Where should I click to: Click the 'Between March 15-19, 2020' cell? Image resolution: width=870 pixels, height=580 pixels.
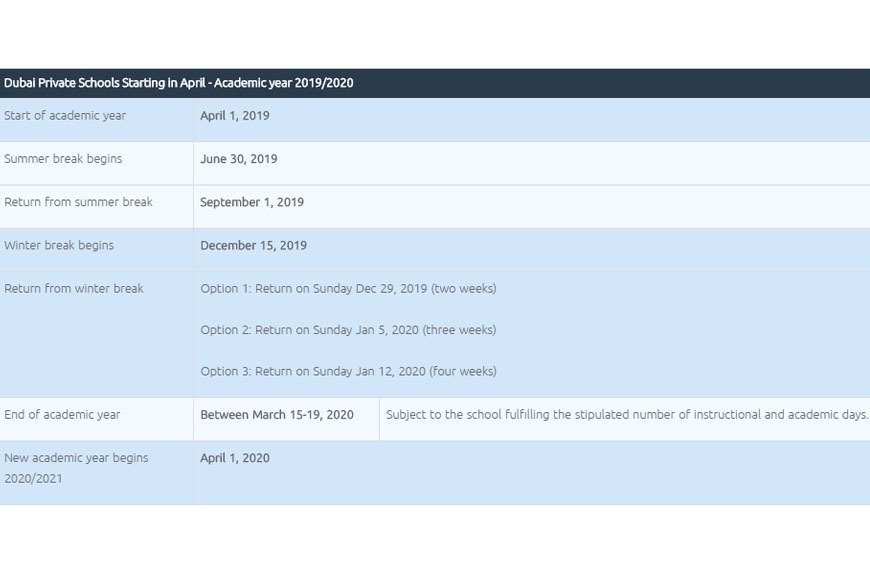point(277,415)
